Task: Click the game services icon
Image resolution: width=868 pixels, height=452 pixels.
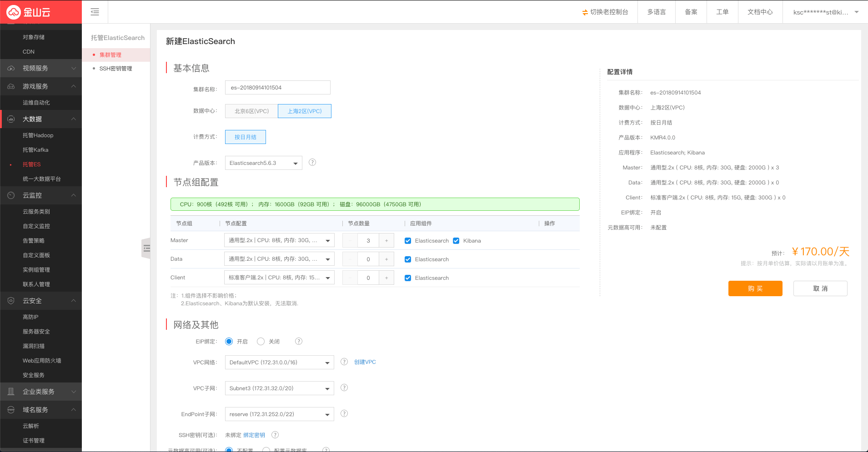Action: 11,86
